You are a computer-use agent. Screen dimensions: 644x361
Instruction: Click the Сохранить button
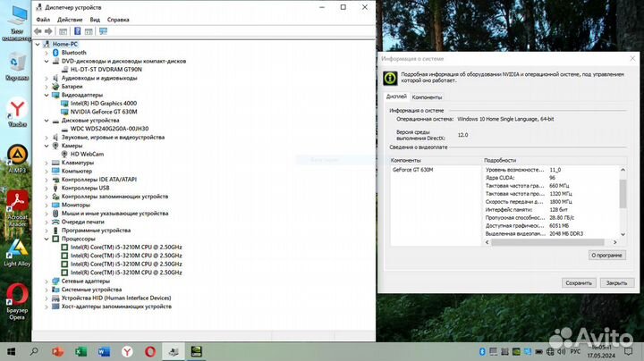579,283
